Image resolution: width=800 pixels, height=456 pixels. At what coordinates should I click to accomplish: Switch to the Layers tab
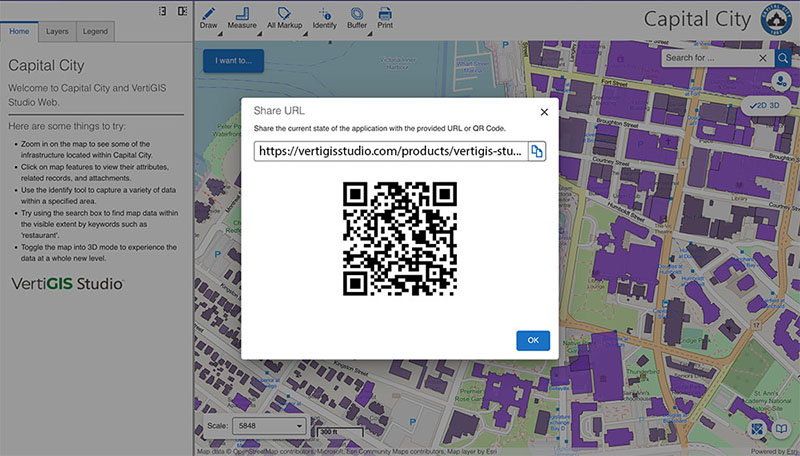(x=57, y=32)
